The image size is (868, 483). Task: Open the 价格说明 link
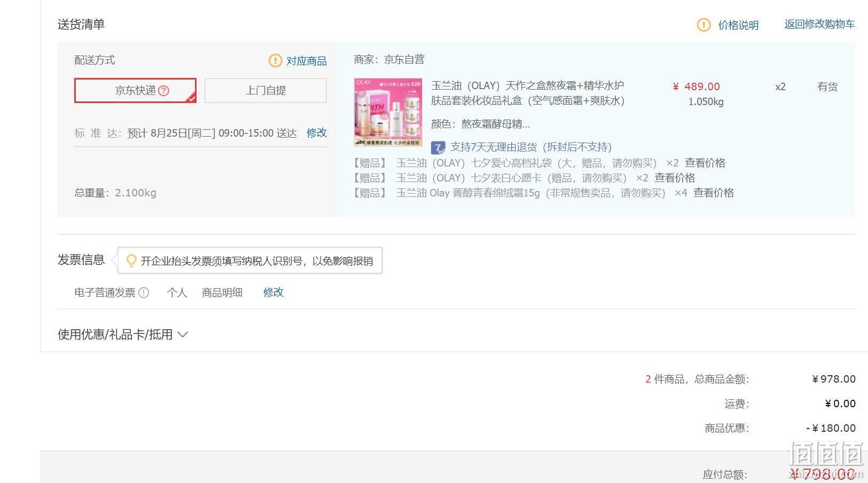[738, 25]
